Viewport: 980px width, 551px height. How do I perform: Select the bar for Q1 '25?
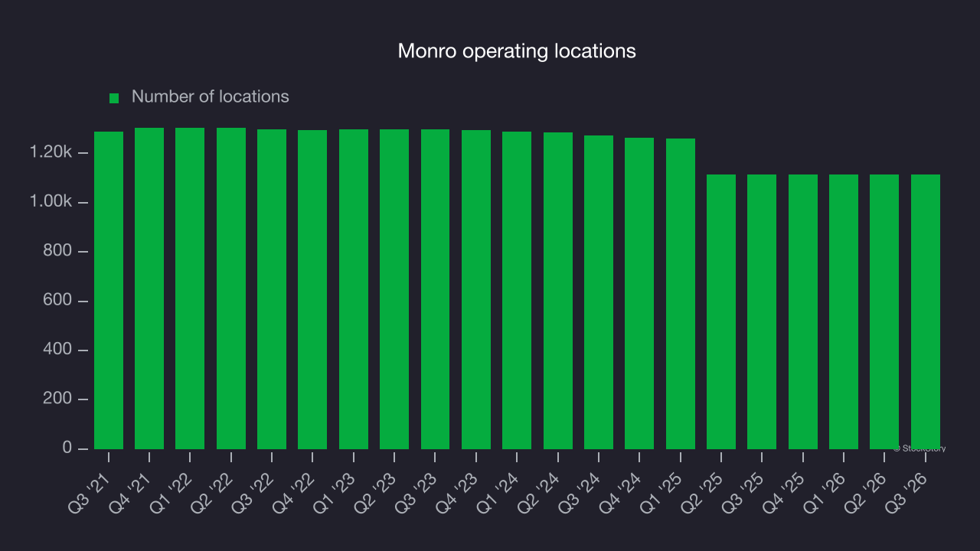point(681,294)
